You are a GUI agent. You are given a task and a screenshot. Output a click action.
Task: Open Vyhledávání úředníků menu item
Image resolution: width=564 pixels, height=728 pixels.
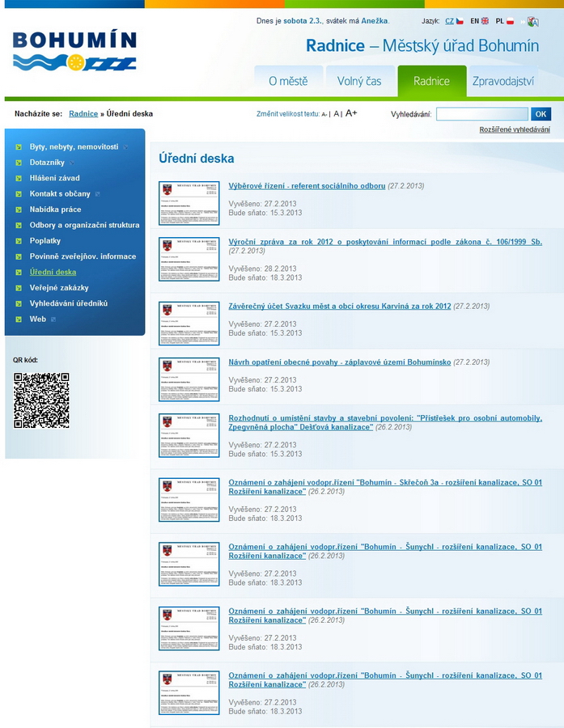[x=69, y=303]
